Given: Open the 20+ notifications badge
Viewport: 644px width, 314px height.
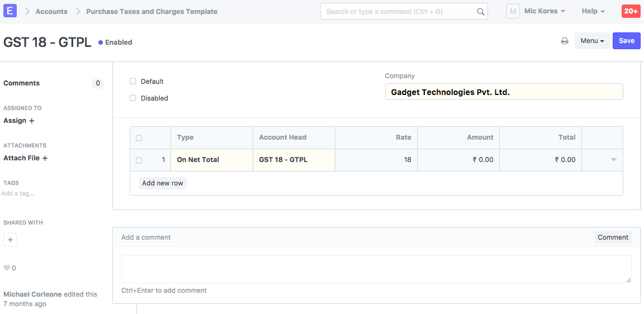Looking at the screenshot, I should 631,11.
